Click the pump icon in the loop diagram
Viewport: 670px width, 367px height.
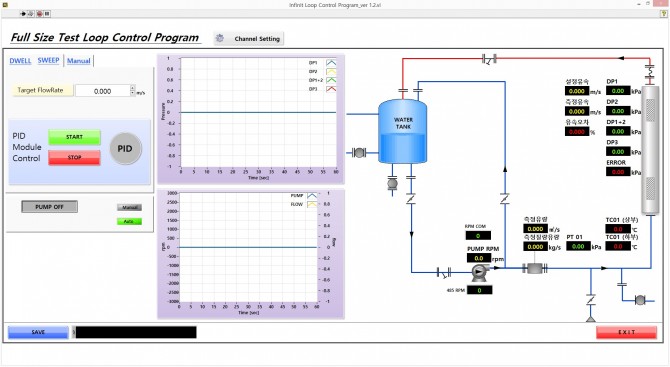(x=479, y=272)
